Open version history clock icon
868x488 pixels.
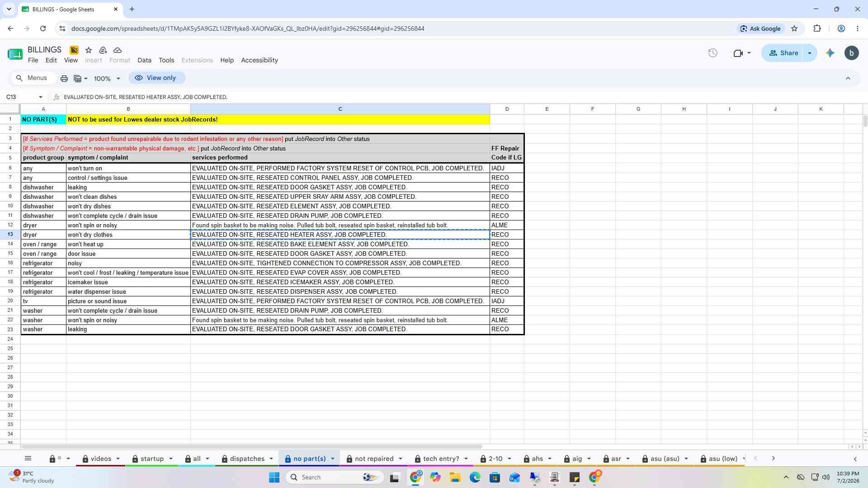pyautogui.click(x=713, y=53)
